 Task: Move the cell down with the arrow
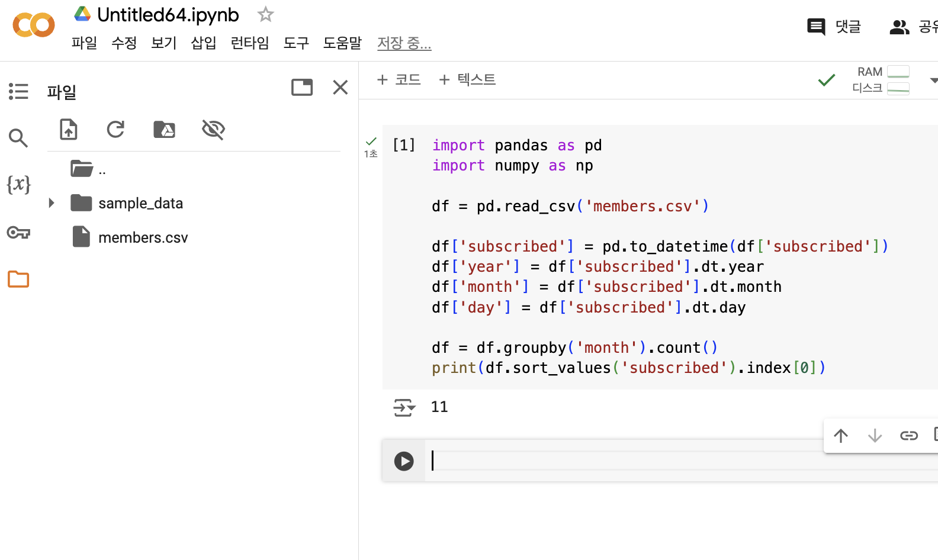coord(875,436)
